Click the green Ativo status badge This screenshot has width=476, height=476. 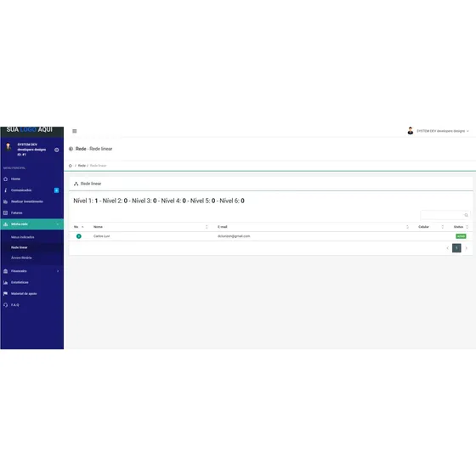pos(461,236)
